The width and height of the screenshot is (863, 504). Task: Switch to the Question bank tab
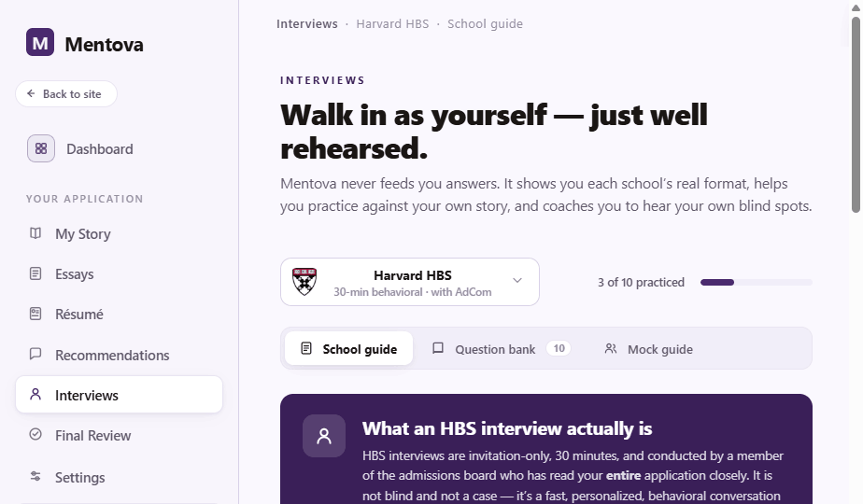pyautogui.click(x=502, y=348)
